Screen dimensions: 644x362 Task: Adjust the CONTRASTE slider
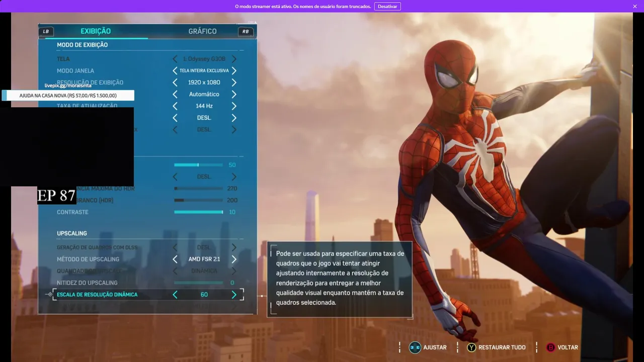(198, 212)
